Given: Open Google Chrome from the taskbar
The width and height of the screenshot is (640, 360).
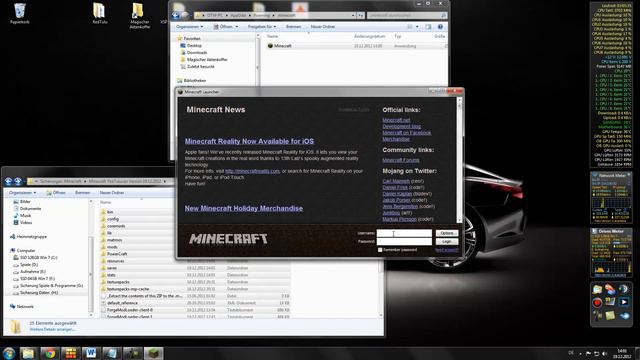Looking at the screenshot, I should pyautogui.click(x=50, y=353).
